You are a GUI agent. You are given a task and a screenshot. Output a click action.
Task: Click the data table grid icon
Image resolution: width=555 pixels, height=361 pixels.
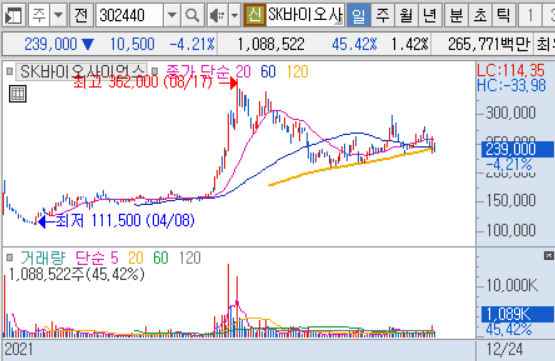(x=18, y=94)
